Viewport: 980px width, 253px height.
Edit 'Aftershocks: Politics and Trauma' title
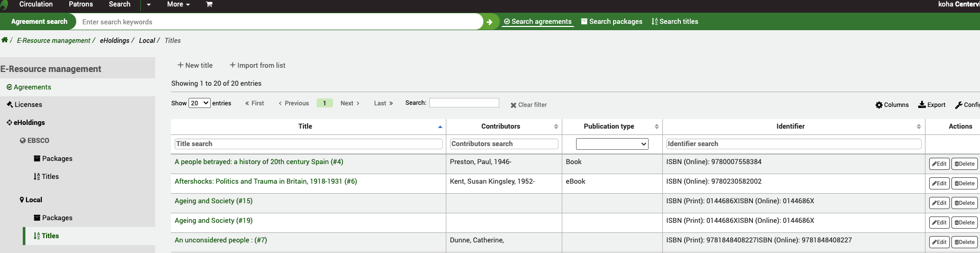[x=939, y=184]
